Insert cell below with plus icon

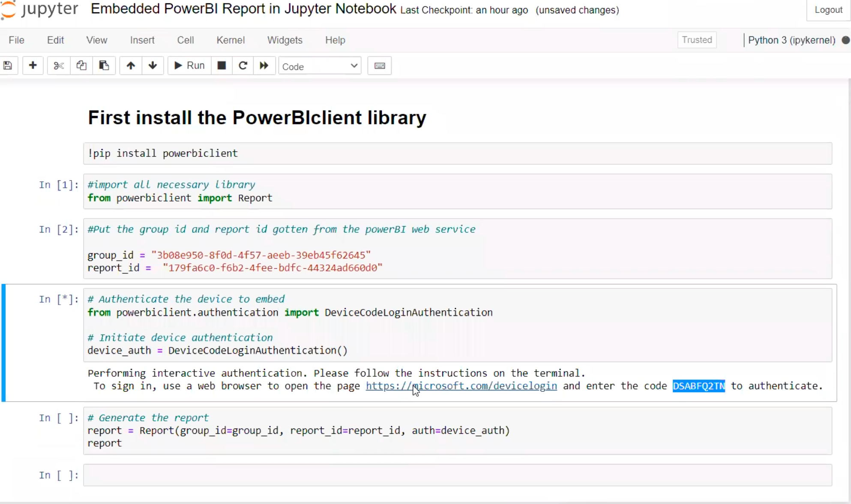pos(33,66)
